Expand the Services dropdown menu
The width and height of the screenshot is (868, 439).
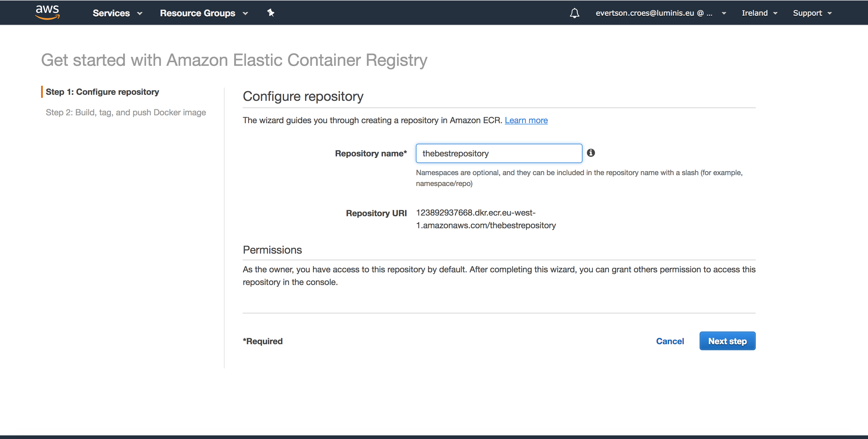coord(117,13)
